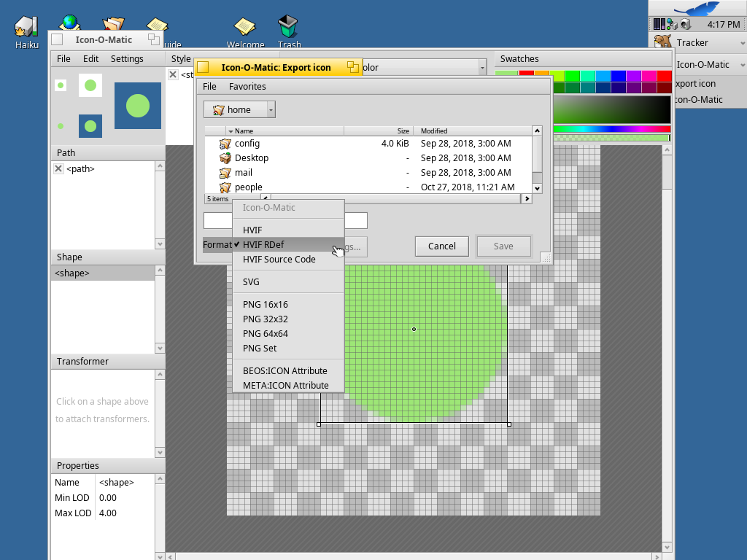747x560 pixels.
Task: Click the rainbow hue slider
Action: [612, 129]
